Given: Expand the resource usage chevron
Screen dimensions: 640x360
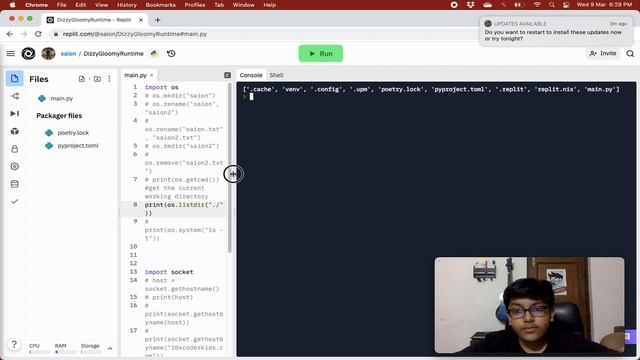Looking at the screenshot, I should click(x=110, y=348).
